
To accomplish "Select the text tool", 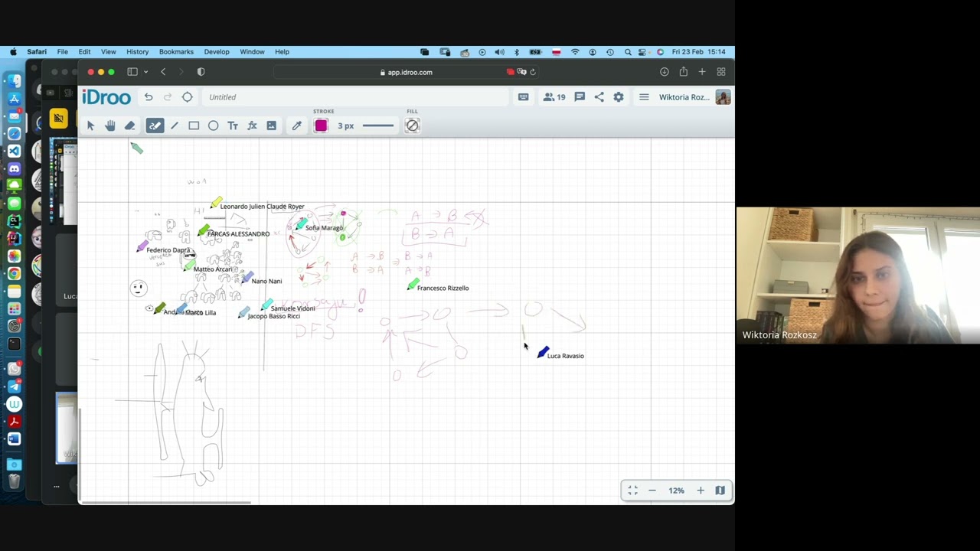I will (x=233, y=126).
